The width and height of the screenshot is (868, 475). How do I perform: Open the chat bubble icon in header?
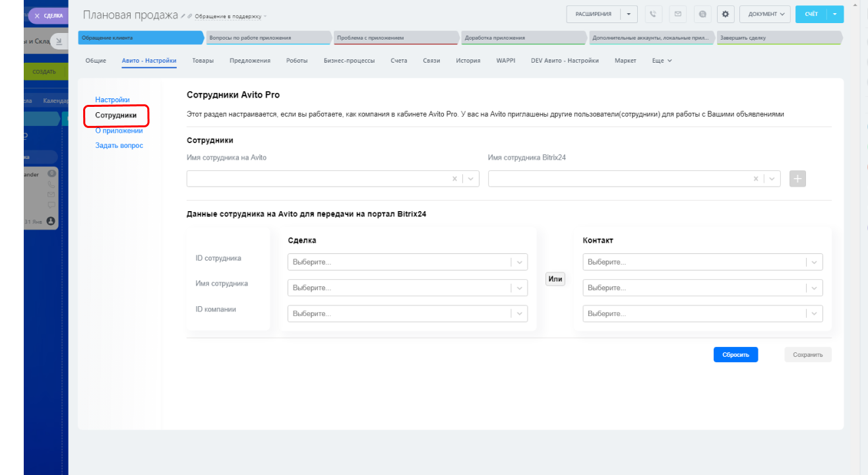click(702, 14)
